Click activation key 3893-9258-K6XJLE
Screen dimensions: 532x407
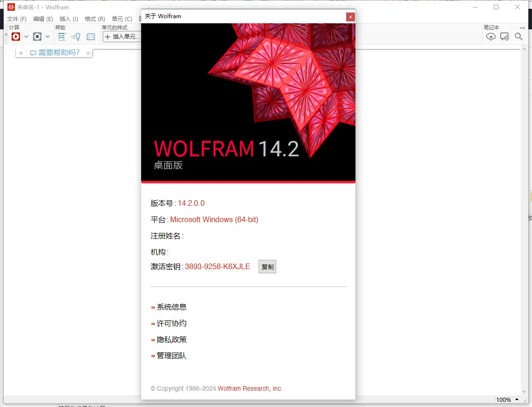(218, 266)
